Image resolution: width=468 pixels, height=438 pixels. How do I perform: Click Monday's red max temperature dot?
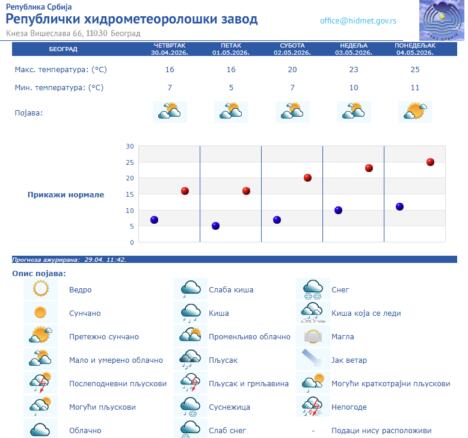[430, 162]
